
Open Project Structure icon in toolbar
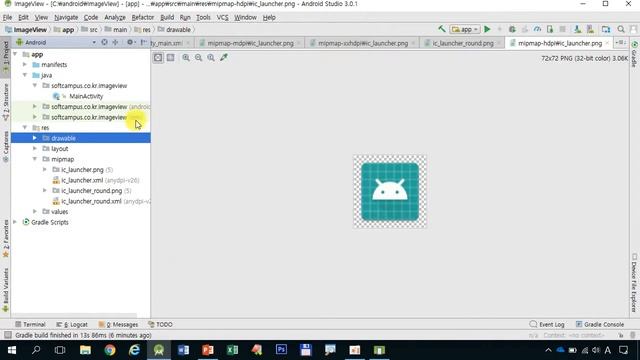[606, 29]
